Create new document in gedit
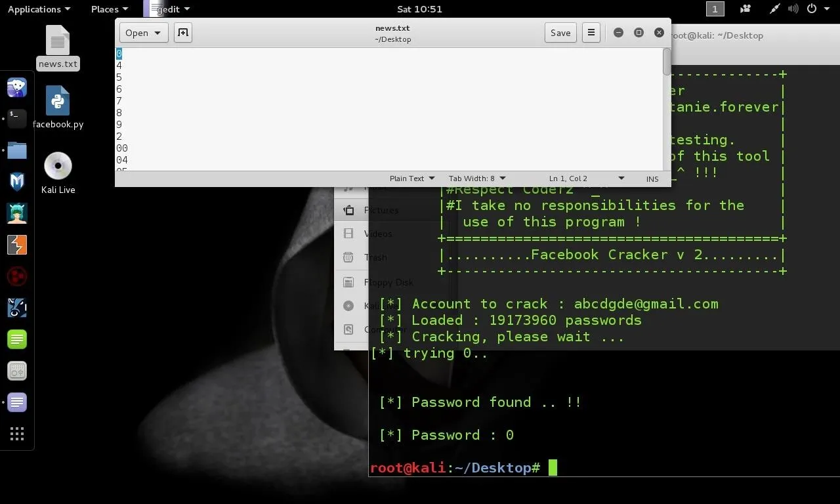 (183, 33)
